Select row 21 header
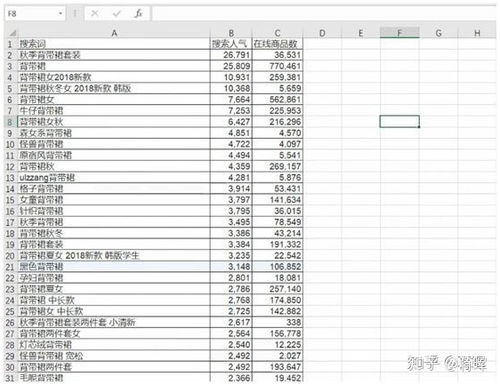 pos(10,267)
